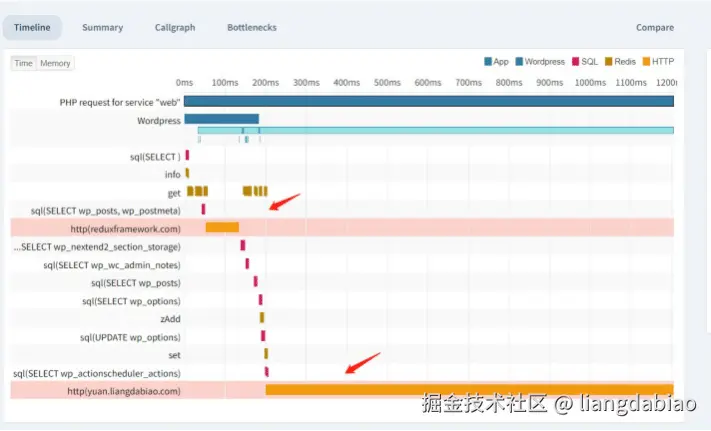The height and width of the screenshot is (431, 711).
Task: Click the 'sql(SELECT wp_posts)' label
Action: click(136, 283)
